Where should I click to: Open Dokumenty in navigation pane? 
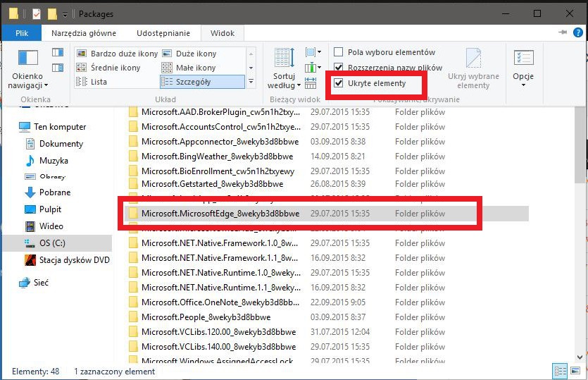[x=61, y=144]
